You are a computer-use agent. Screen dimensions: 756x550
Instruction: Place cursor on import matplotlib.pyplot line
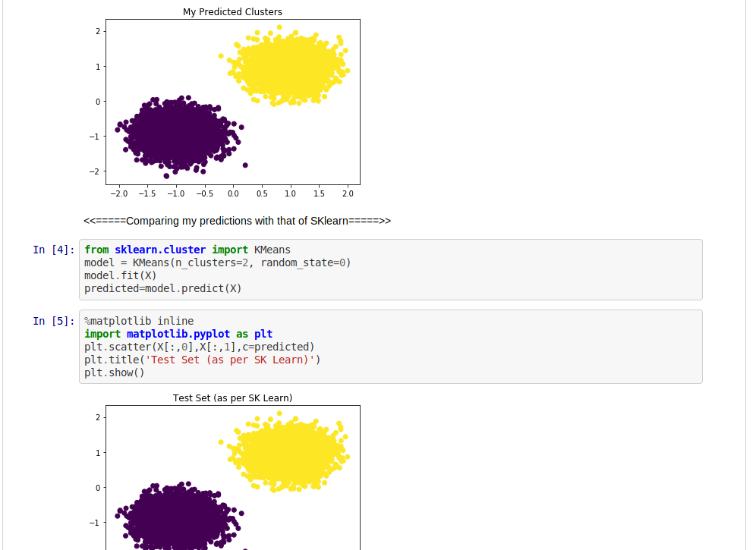point(178,334)
